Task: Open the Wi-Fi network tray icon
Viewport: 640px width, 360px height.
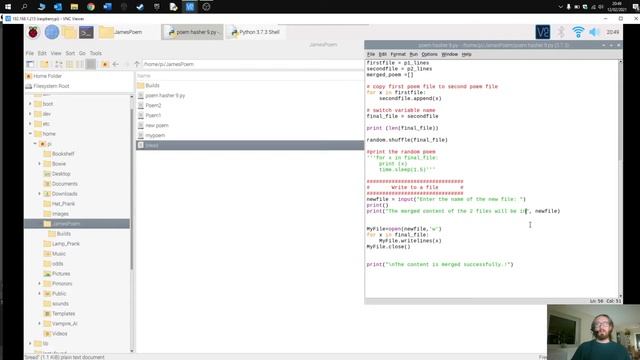Action: click(578, 32)
